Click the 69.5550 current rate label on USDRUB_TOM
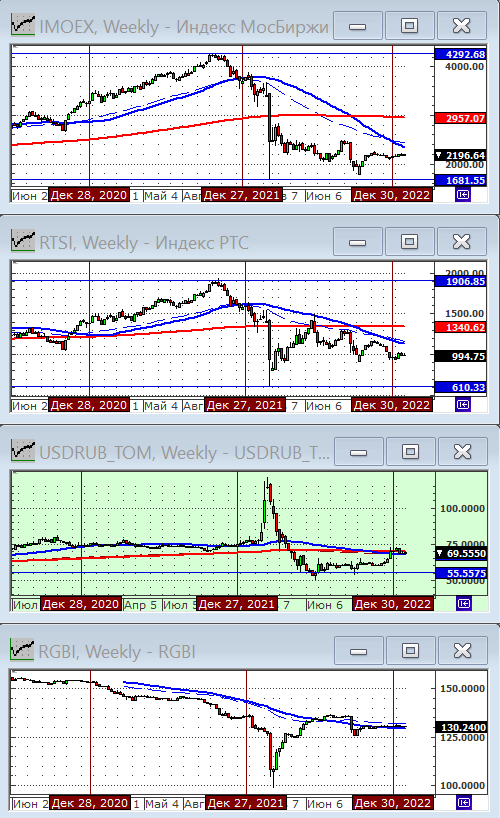Viewport: 500px width, 818px height. point(461,554)
